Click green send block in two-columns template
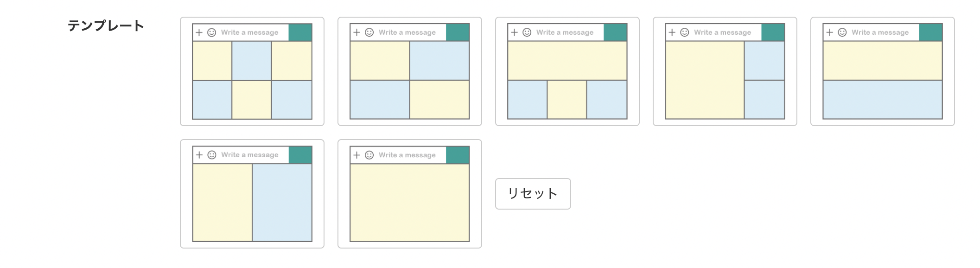The image size is (980, 268). (x=300, y=155)
